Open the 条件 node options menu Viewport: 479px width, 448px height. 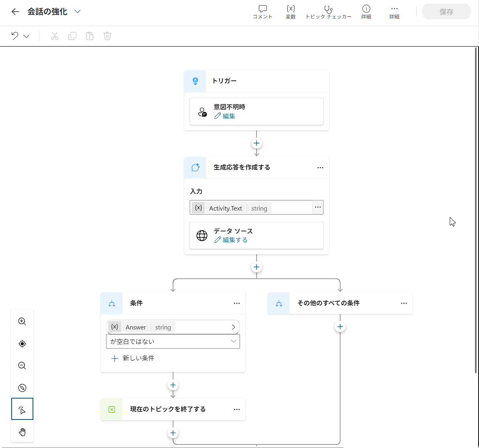pos(237,303)
